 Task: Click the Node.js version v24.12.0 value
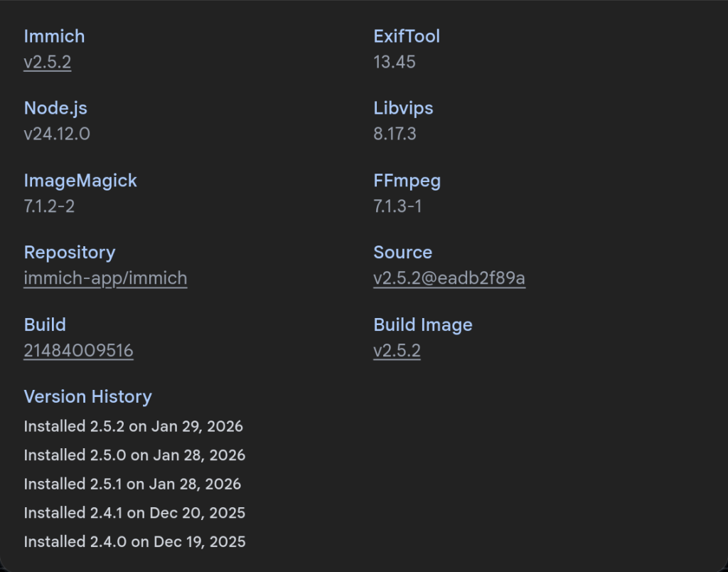point(57,134)
